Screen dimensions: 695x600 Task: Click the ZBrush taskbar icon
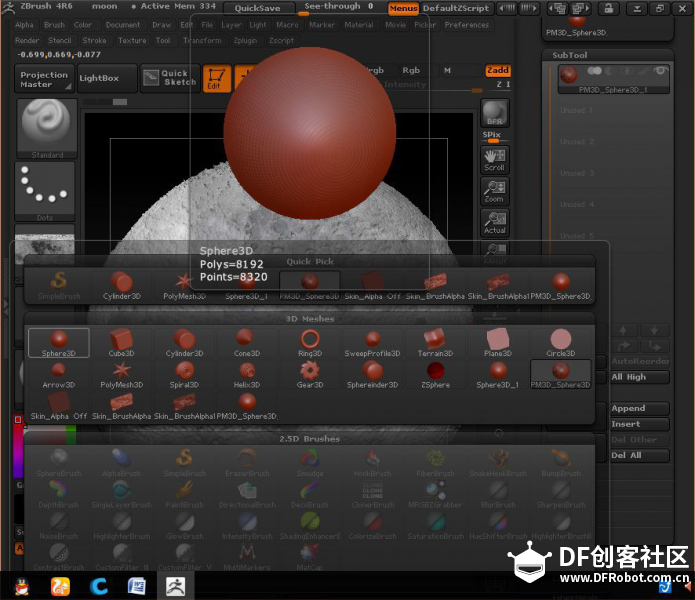click(x=176, y=586)
